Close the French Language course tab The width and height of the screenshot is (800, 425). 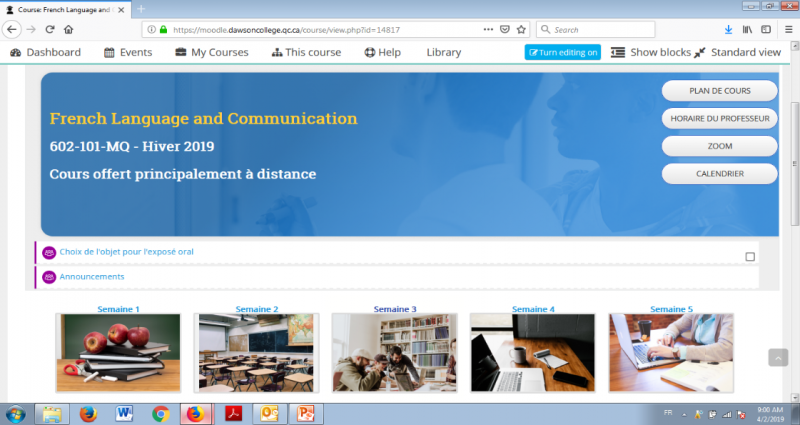point(121,10)
